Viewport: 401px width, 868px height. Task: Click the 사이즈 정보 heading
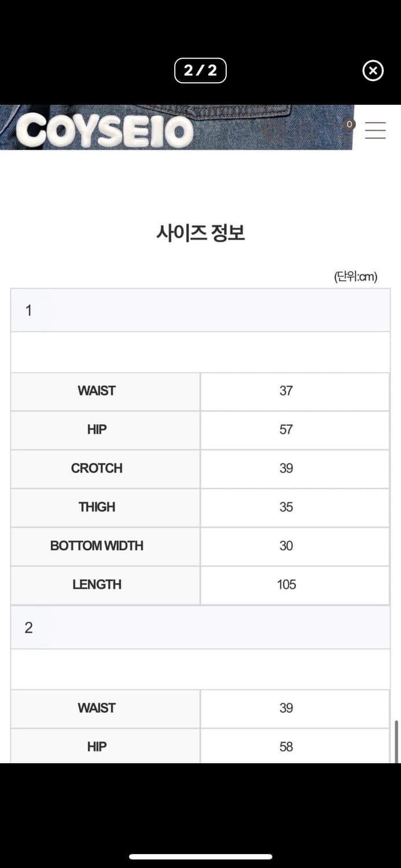[200, 232]
